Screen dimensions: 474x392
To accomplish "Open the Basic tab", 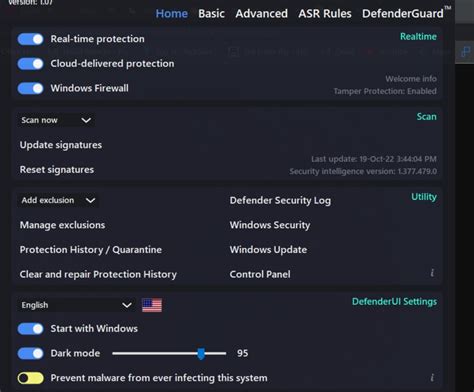I will [211, 14].
